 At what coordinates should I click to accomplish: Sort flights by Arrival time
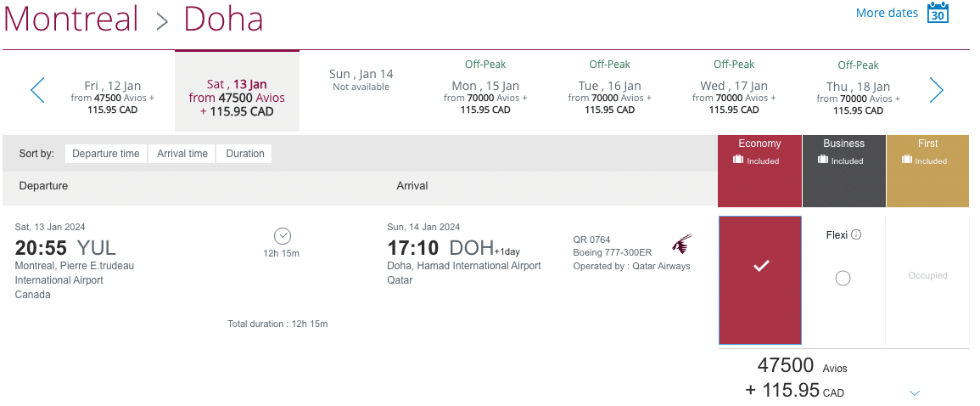pyautogui.click(x=182, y=154)
